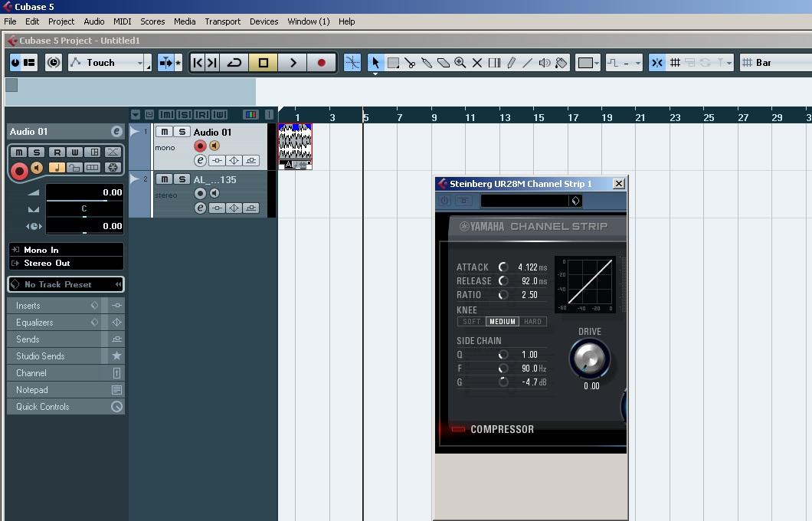812x521 pixels.
Task: Open the Bar grid type dropdown
Action: click(775, 63)
